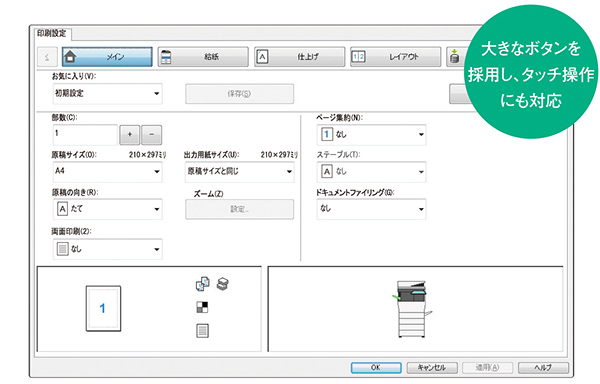Open the 原稿サイズ dropdown showing A4
The width and height of the screenshot is (600, 384).
[x=108, y=171]
